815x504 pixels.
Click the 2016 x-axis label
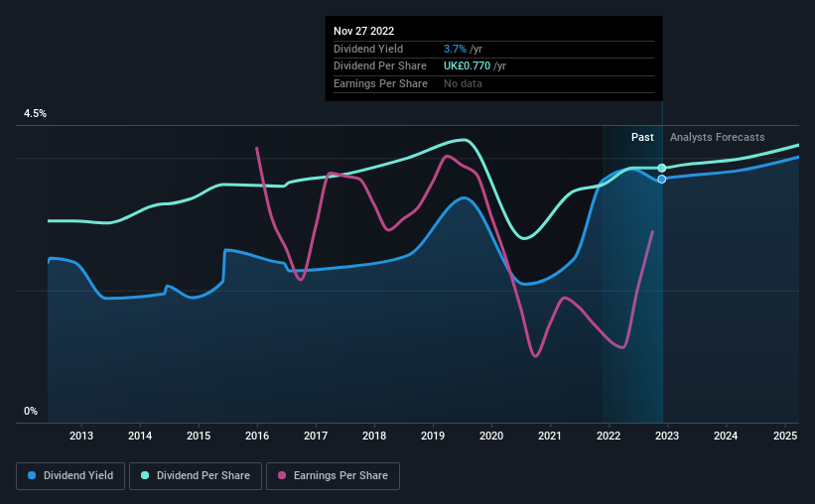[x=257, y=436]
